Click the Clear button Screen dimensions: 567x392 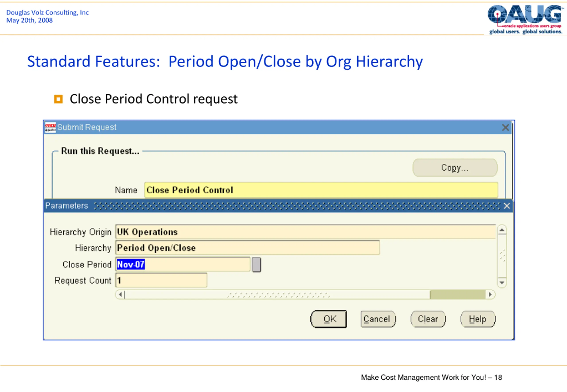tap(428, 319)
